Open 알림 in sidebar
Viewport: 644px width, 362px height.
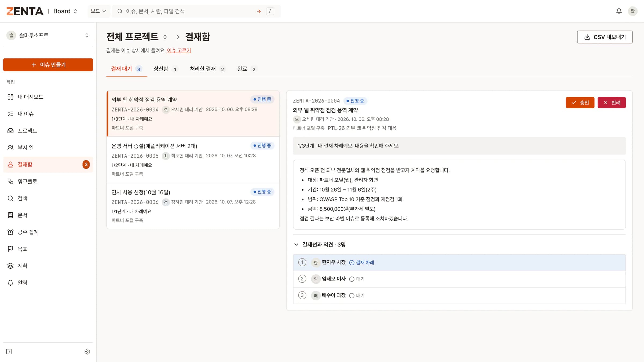click(x=48, y=283)
